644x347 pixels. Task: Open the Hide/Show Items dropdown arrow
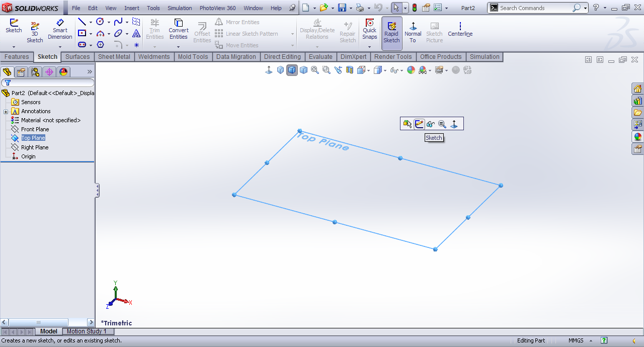click(400, 71)
